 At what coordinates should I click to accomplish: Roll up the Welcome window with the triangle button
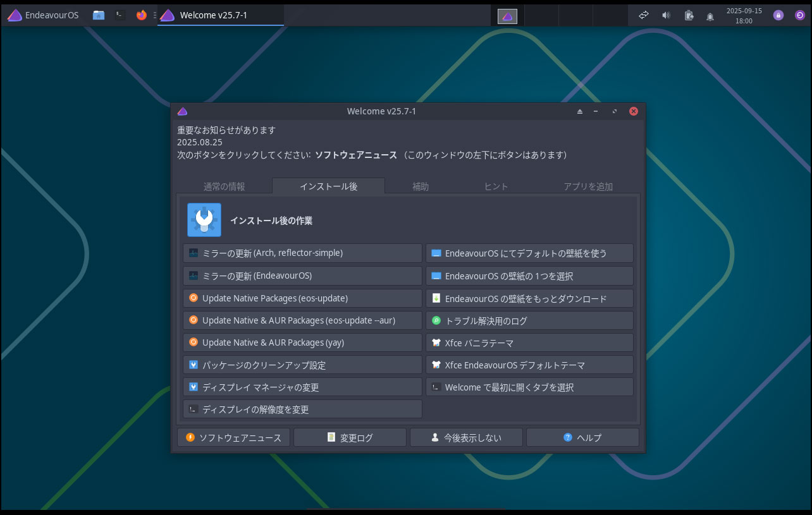(x=580, y=111)
